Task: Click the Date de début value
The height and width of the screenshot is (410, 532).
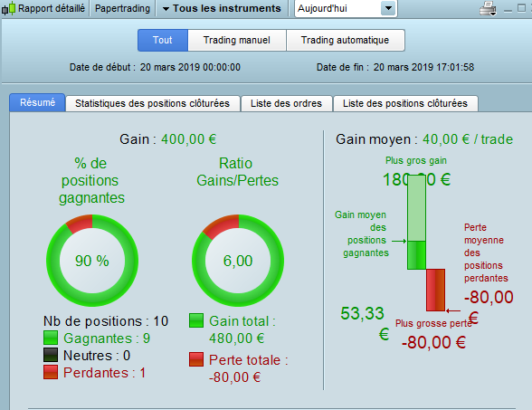Action: [190, 67]
